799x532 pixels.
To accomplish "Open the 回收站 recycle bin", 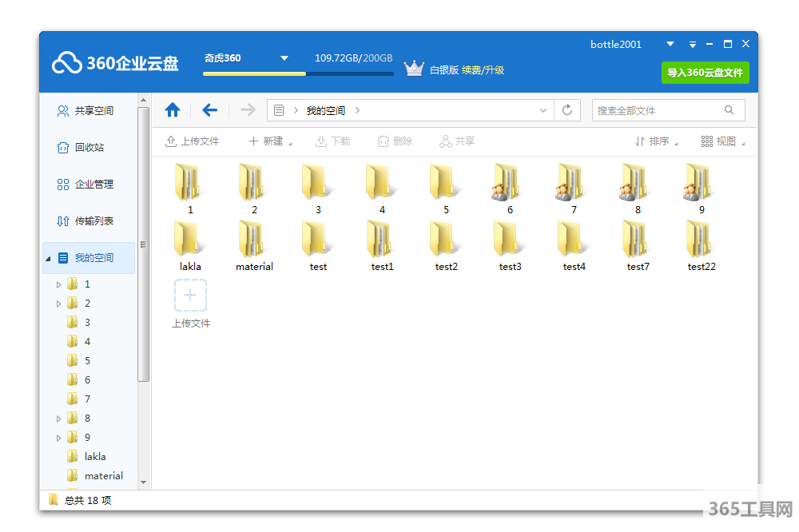I will [89, 148].
